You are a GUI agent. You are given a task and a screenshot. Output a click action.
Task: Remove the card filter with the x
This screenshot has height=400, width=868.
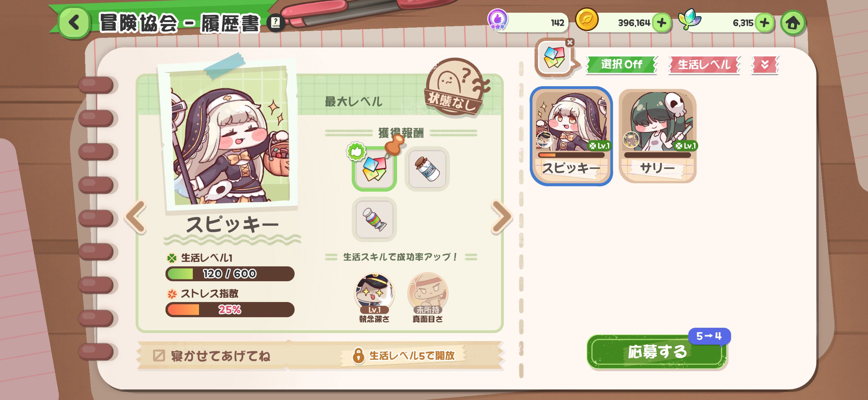(x=569, y=42)
